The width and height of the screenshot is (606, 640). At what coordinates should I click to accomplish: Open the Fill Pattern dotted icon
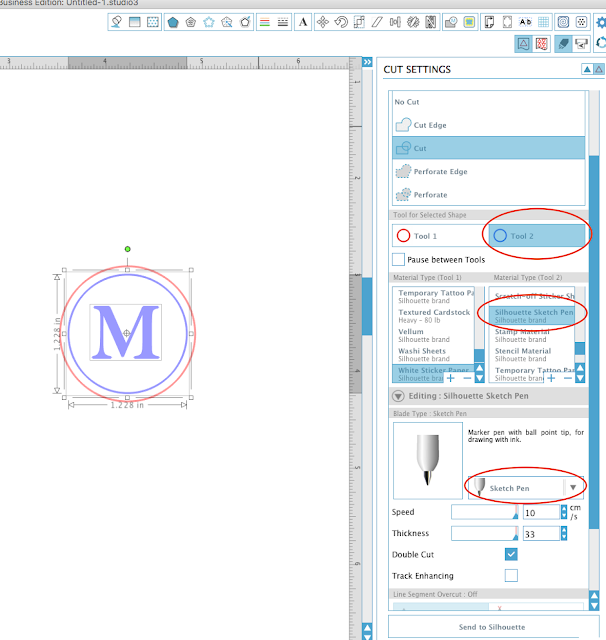[153, 22]
